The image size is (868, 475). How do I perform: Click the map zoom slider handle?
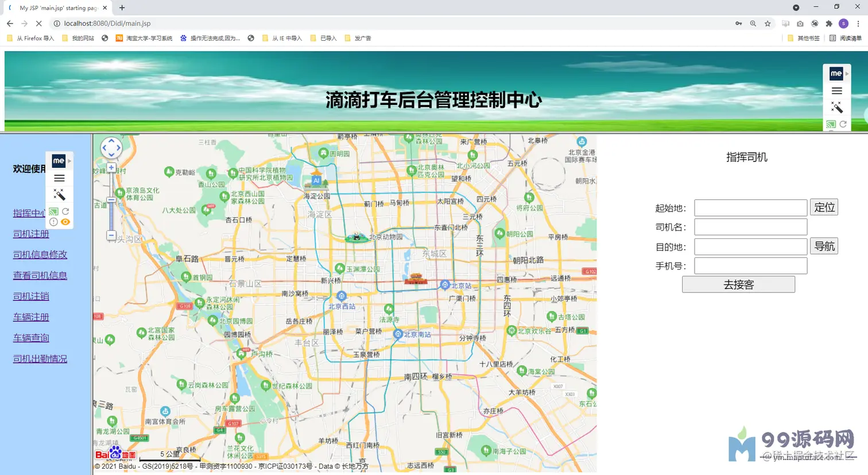tap(111, 200)
